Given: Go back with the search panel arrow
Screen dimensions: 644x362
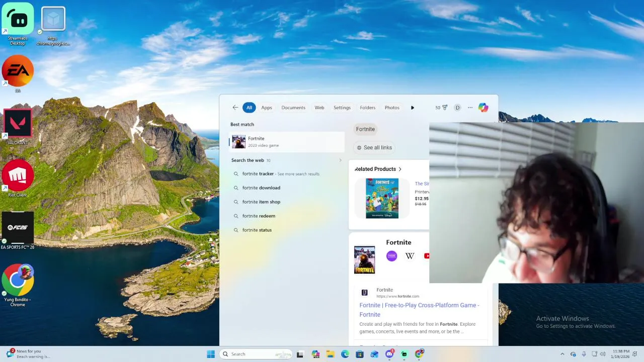Looking at the screenshot, I should (235, 108).
